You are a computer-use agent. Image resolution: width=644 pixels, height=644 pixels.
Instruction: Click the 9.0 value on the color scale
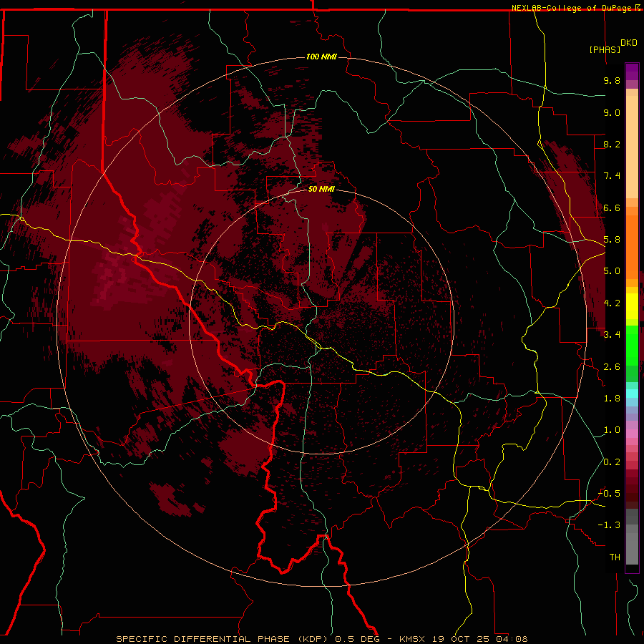(x=612, y=112)
